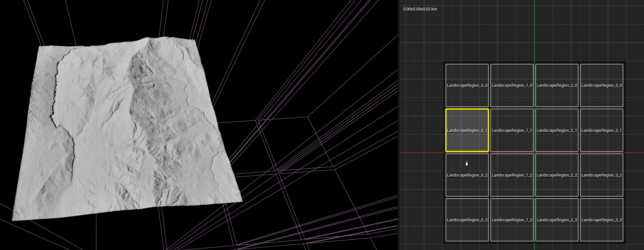Select the LandscapeRegion_2_1 region box
644x250 pixels.
(557, 130)
